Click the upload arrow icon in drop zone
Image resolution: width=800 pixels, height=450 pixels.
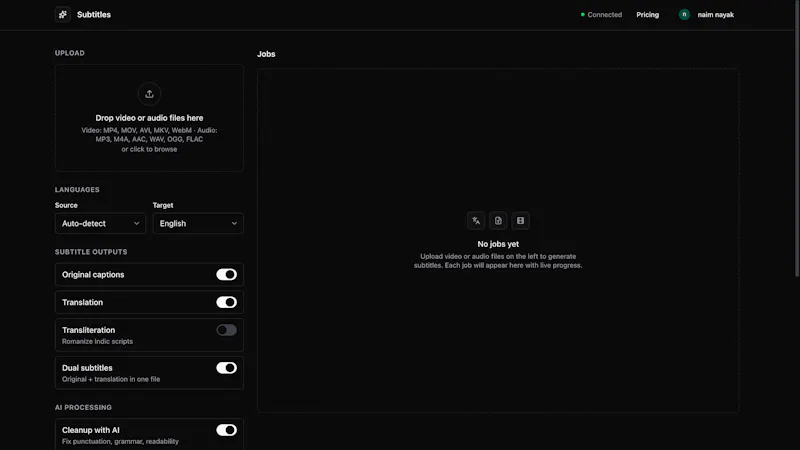click(149, 94)
